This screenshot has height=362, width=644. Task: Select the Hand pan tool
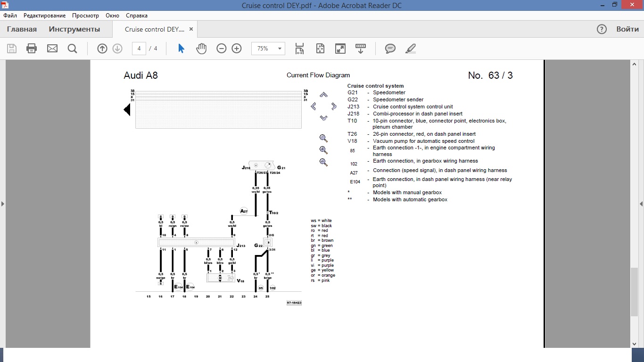[201, 49]
